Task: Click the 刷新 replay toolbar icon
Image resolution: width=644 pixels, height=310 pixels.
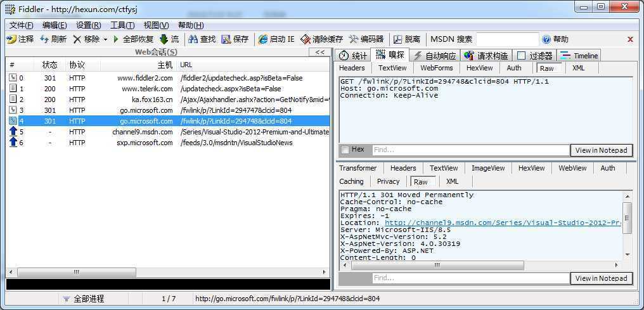Action: [44, 39]
